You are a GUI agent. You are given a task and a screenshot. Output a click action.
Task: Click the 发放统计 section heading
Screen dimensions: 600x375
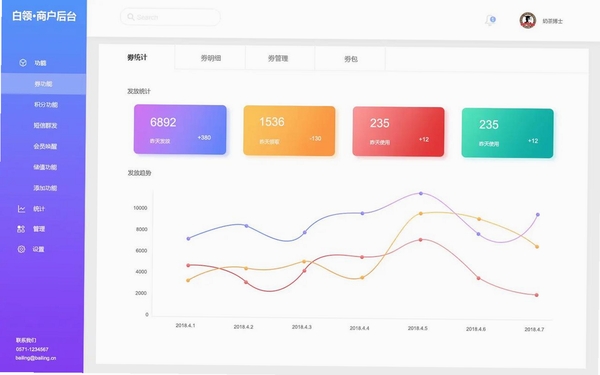point(139,91)
